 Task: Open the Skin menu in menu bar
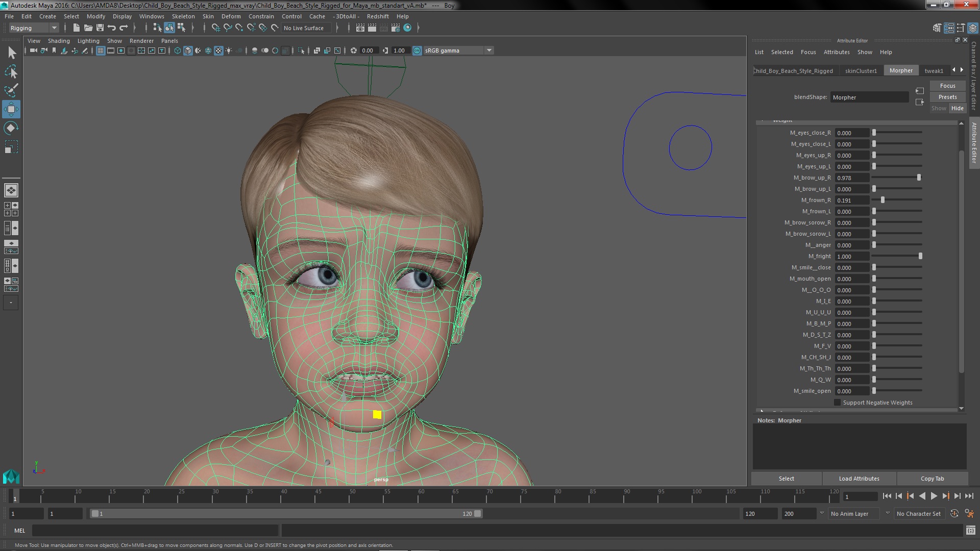207,16
